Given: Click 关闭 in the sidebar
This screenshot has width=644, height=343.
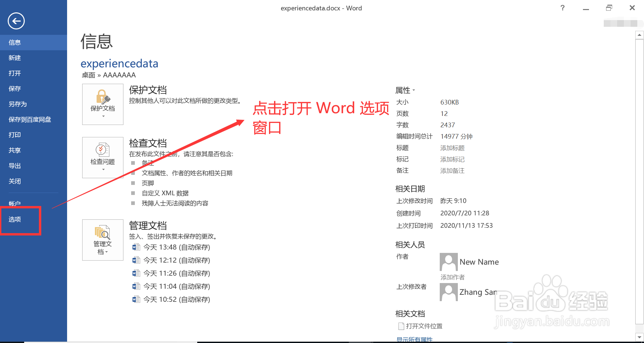Looking at the screenshot, I should [x=34, y=181].
